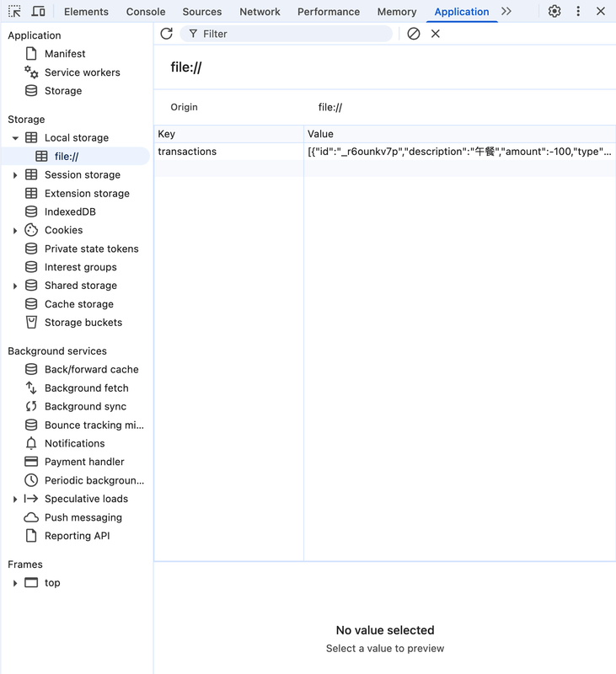
Task: Collapse the Local storage tree
Action: point(15,138)
